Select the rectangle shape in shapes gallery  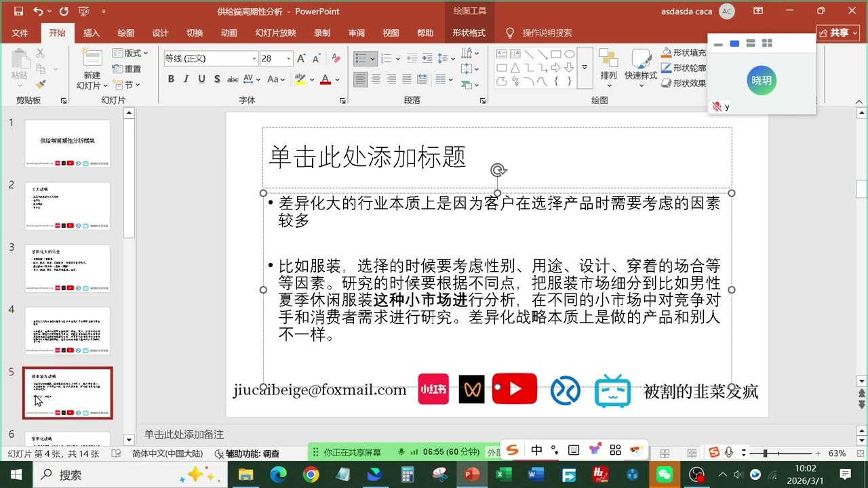tap(555, 54)
